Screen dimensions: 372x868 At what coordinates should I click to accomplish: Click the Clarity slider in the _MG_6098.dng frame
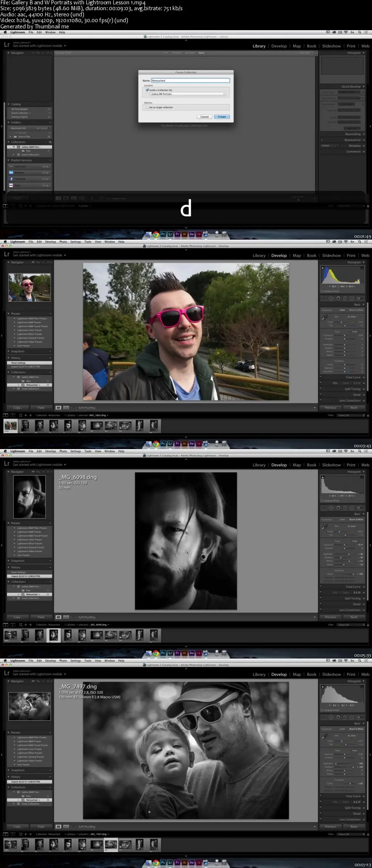[x=344, y=574]
